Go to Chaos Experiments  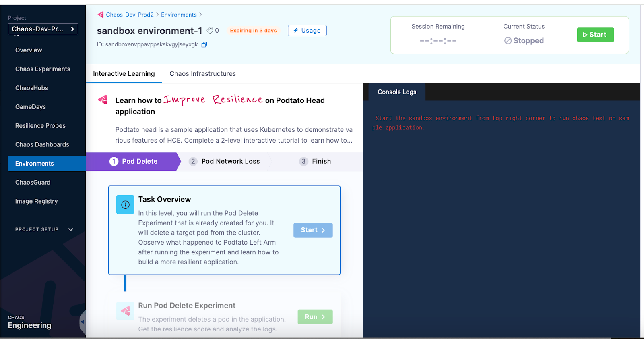[x=43, y=69]
